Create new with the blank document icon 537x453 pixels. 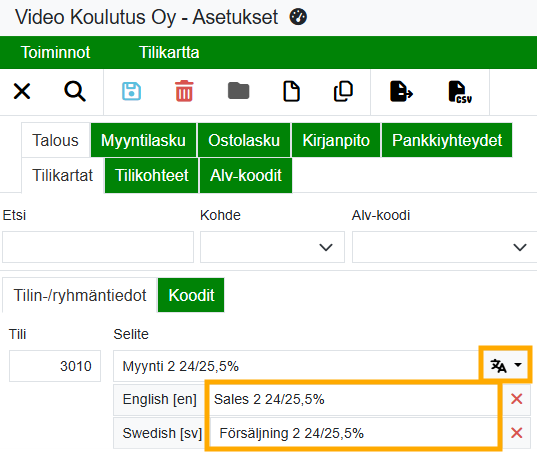click(291, 91)
